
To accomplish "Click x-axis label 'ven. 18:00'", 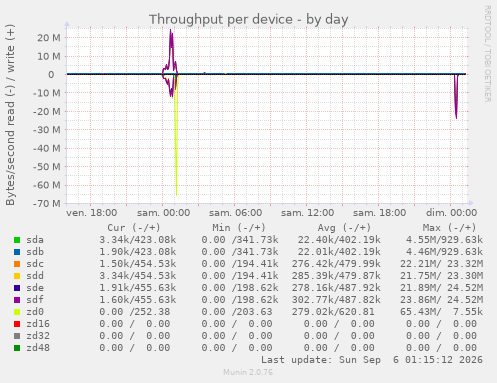I will (92, 213).
